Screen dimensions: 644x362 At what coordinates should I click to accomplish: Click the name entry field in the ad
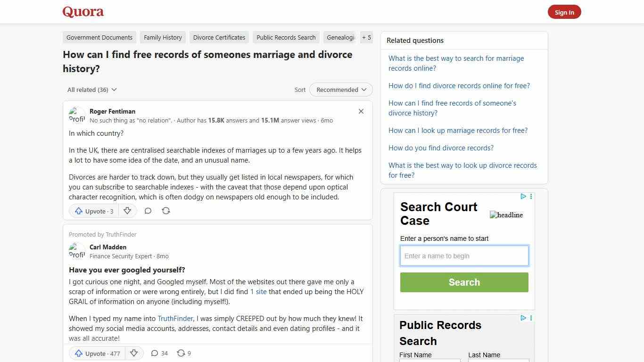pos(464,255)
